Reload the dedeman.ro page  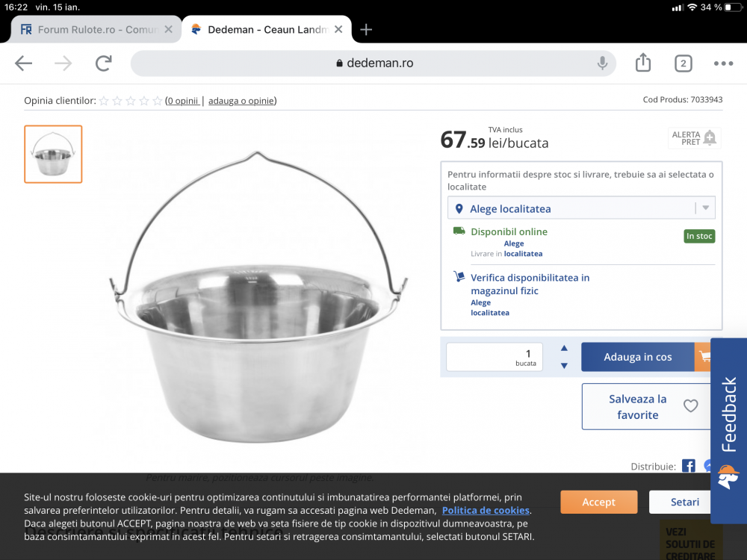coord(103,63)
